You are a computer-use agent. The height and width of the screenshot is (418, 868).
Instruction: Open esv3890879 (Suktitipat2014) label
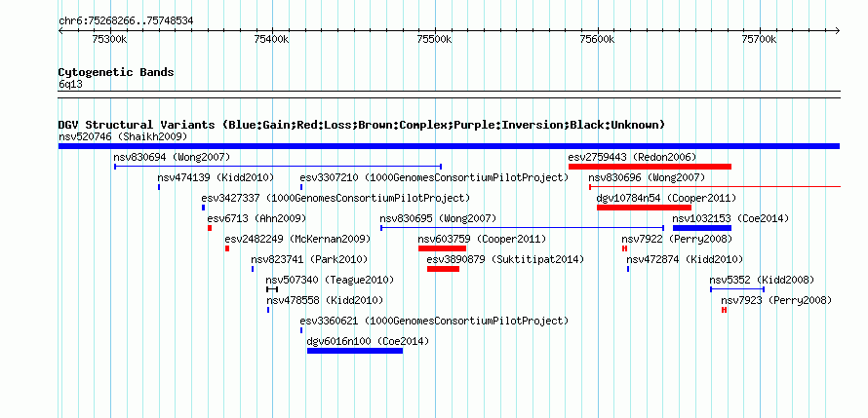coord(505,259)
